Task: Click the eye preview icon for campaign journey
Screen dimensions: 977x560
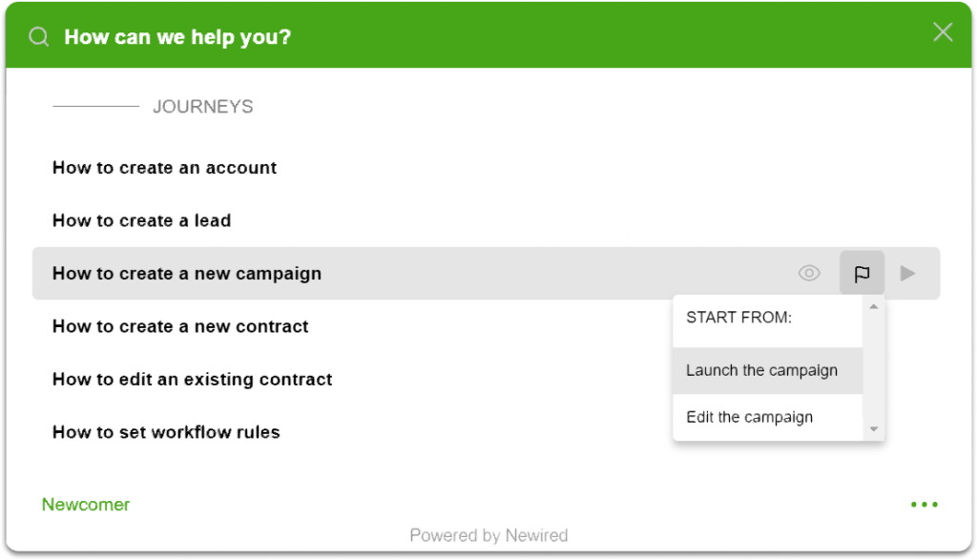Action: click(809, 273)
